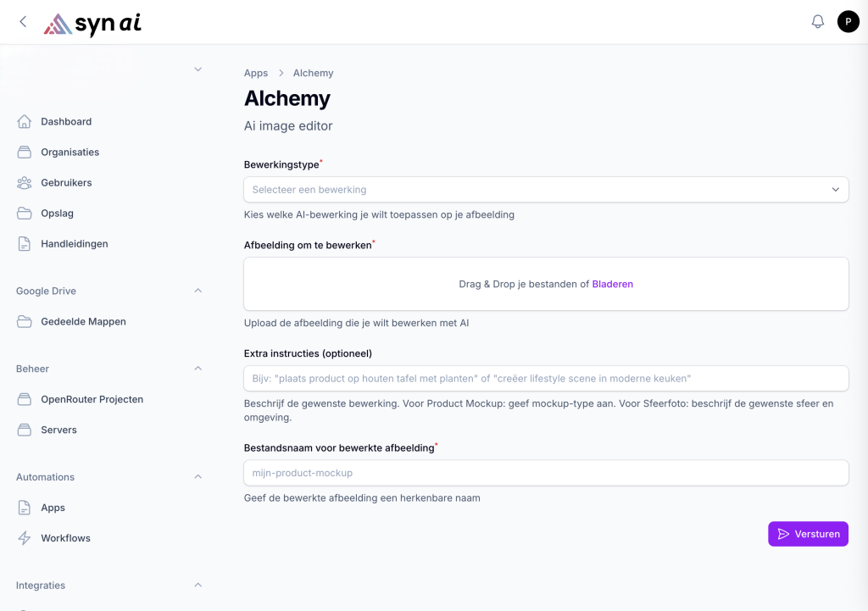
Task: Collapse the Google Drive section
Action: [198, 291]
